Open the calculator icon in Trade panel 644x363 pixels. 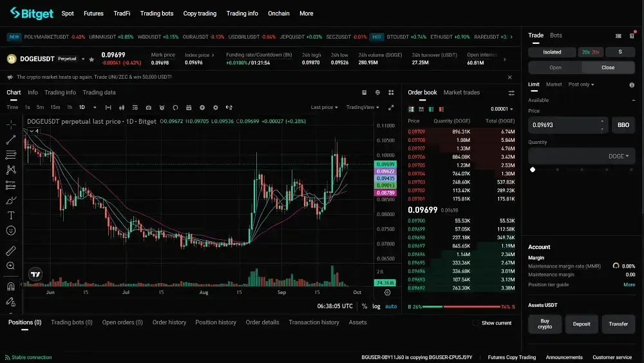tap(618, 35)
